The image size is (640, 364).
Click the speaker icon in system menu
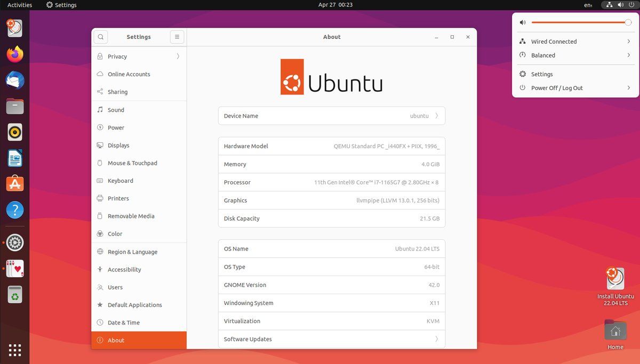pyautogui.click(x=523, y=22)
